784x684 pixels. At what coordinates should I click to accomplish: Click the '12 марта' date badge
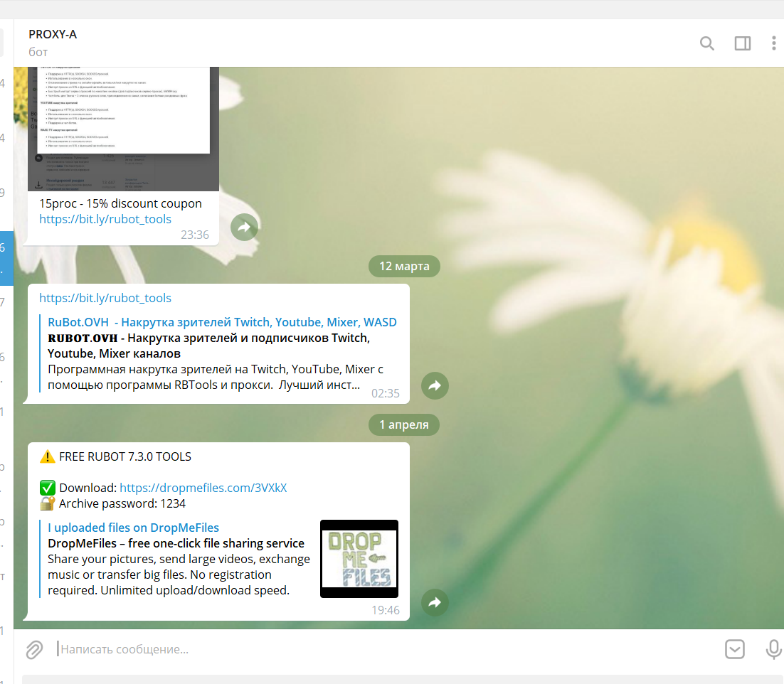point(404,267)
